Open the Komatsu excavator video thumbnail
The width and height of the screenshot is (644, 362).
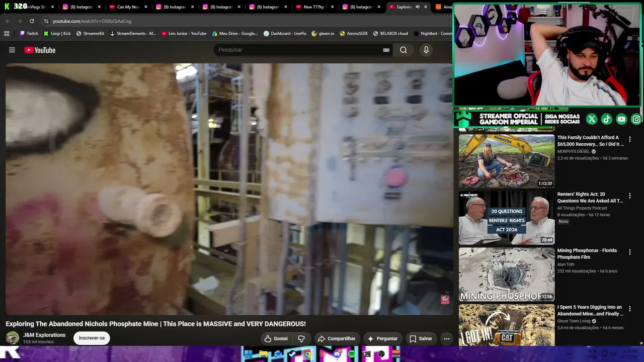point(507,161)
